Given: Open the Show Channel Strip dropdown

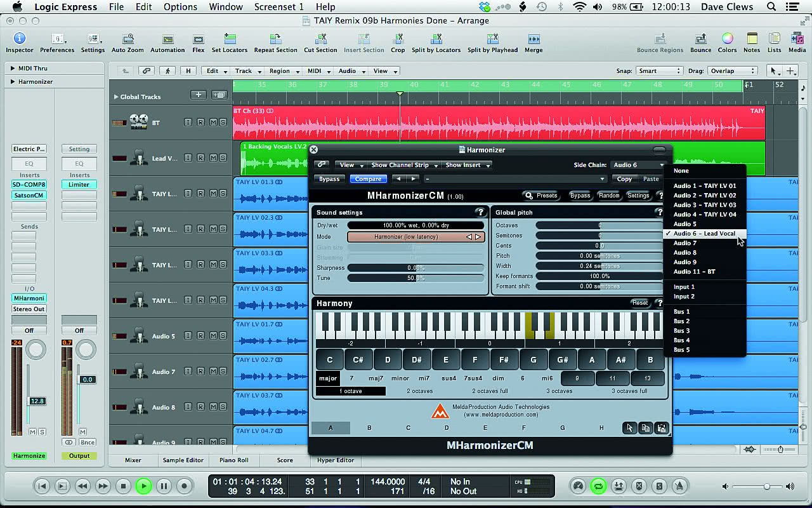Looking at the screenshot, I should [404, 165].
